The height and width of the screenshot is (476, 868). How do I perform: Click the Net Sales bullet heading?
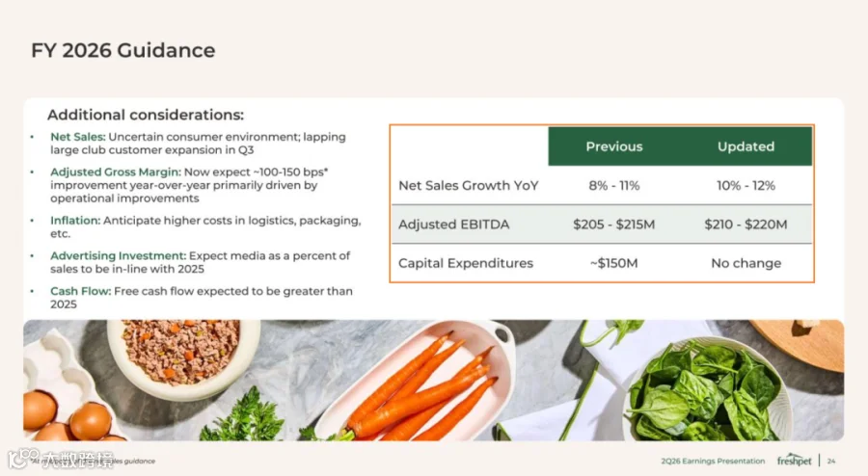[77, 137]
